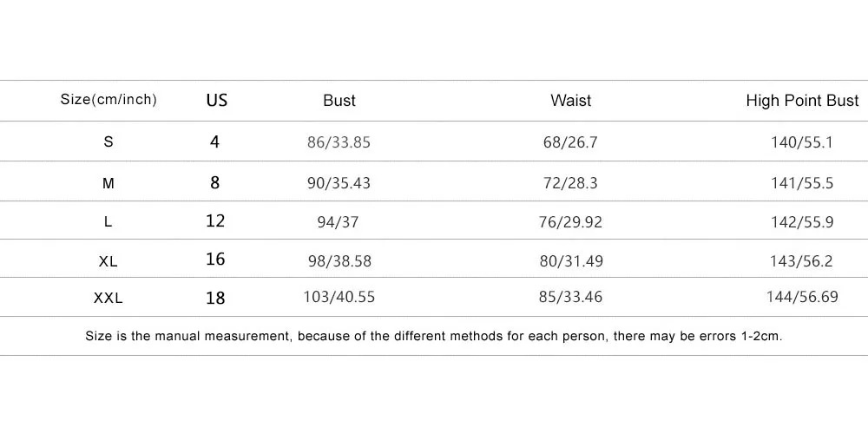Viewport: 868px width, 434px height.
Task: Click the S size row label
Action: 108,141
